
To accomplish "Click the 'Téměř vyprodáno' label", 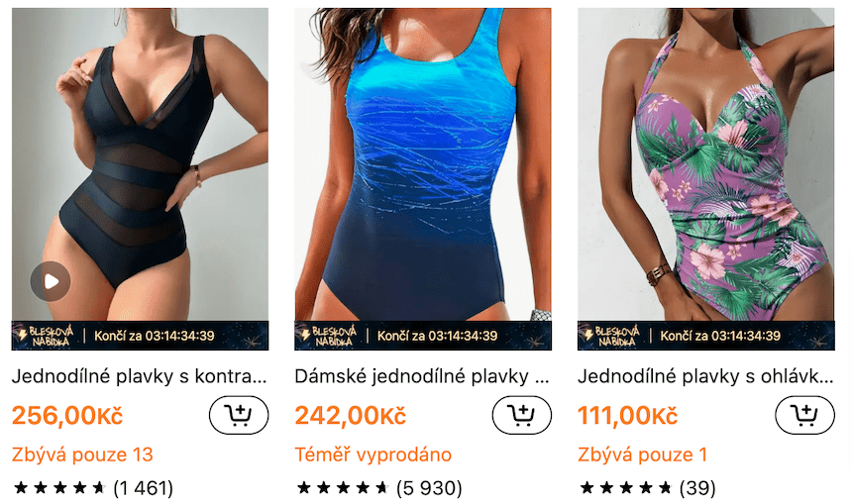I will pos(373,454).
